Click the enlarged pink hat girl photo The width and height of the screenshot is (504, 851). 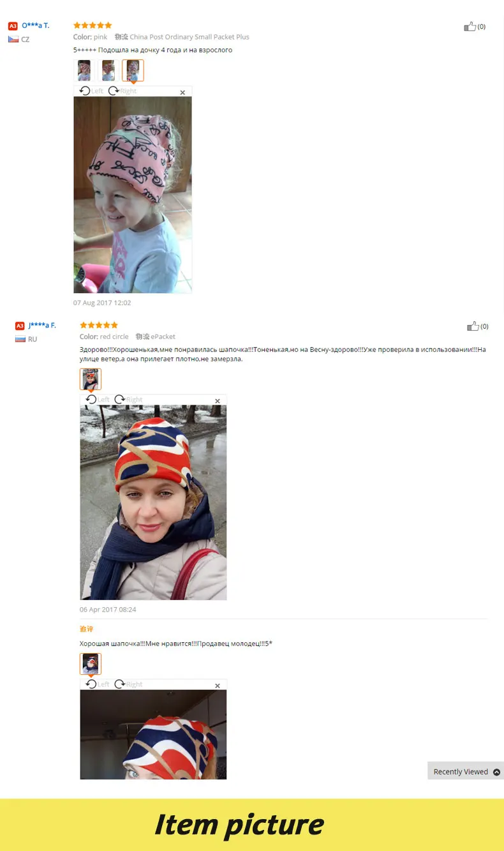click(133, 195)
